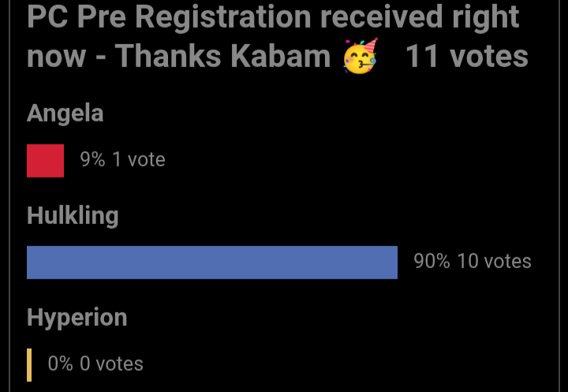Click the party face emoji in title
The height and width of the screenshot is (392, 568).
(x=361, y=56)
